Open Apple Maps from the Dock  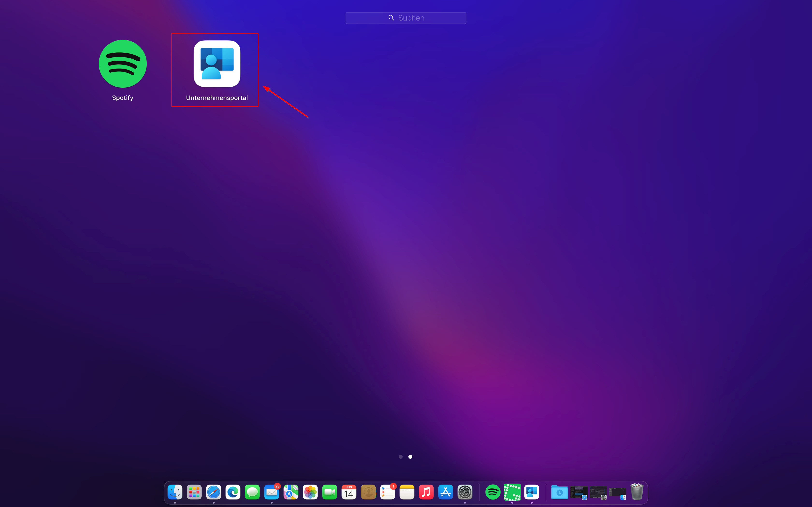pyautogui.click(x=291, y=492)
